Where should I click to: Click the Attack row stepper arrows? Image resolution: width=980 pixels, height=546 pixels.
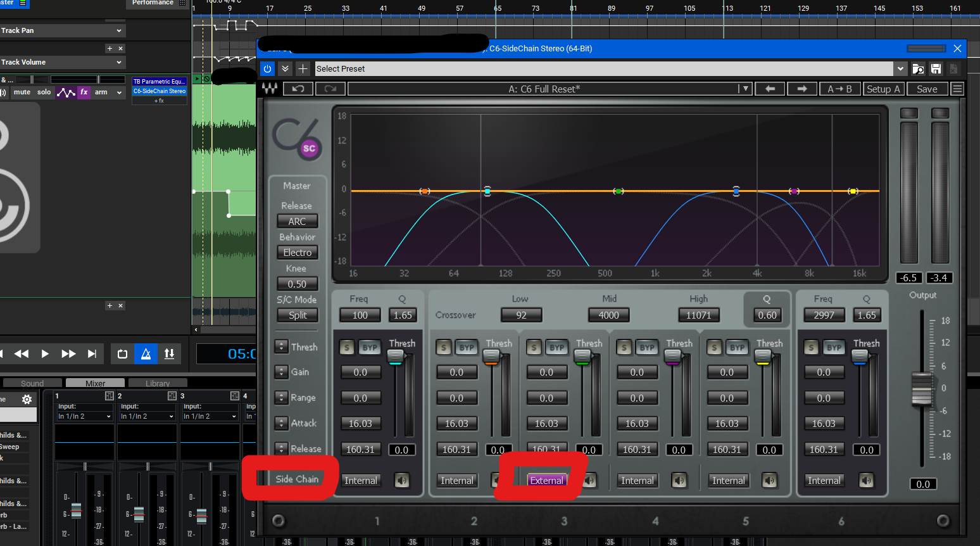(x=282, y=422)
